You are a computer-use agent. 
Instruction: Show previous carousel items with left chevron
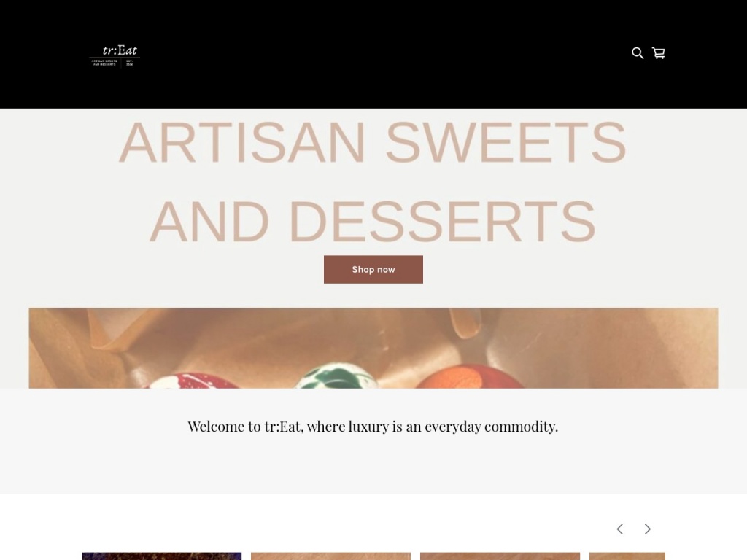pos(620,529)
